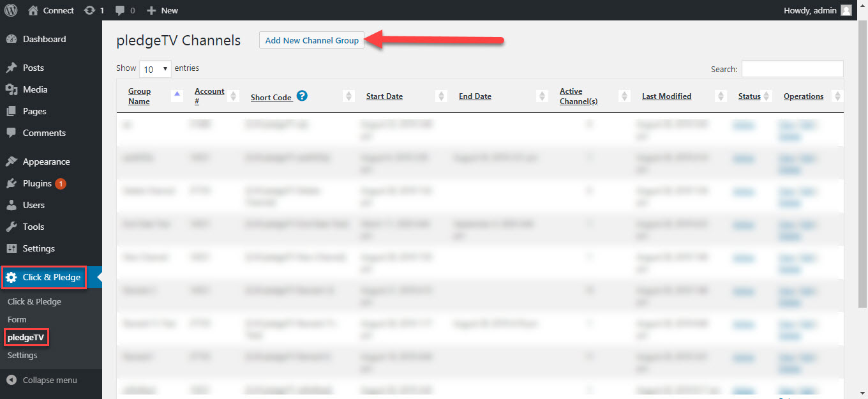Sort by End Date column
This screenshot has width=868, height=399.
pyautogui.click(x=475, y=96)
